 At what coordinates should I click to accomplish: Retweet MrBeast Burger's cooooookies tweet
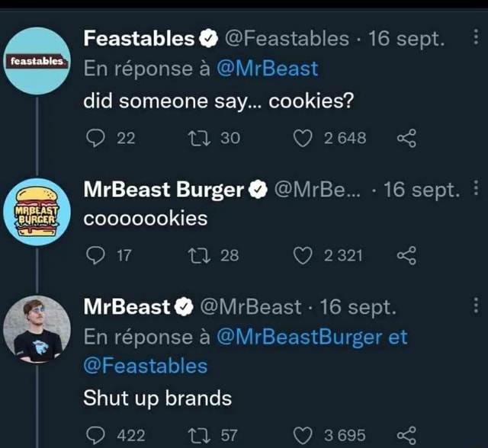click(197, 256)
